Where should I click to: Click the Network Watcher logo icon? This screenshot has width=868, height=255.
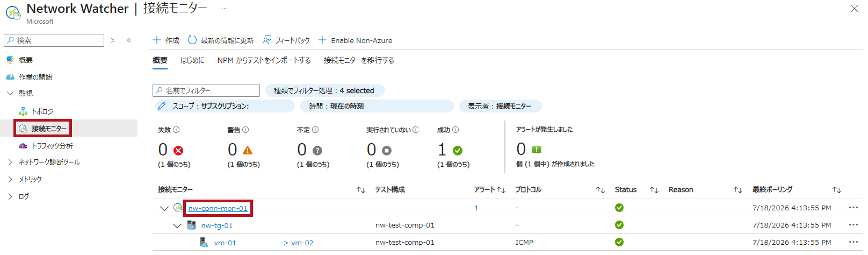13,13
